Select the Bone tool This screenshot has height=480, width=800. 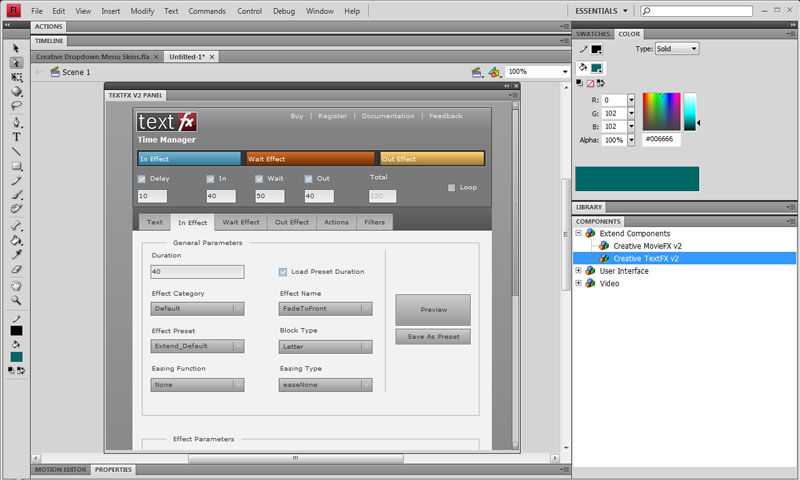[16, 226]
